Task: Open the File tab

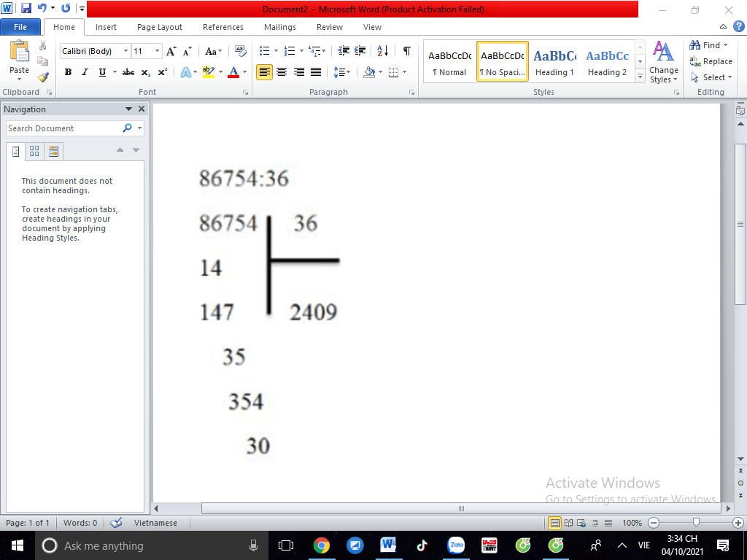Action: click(x=20, y=27)
